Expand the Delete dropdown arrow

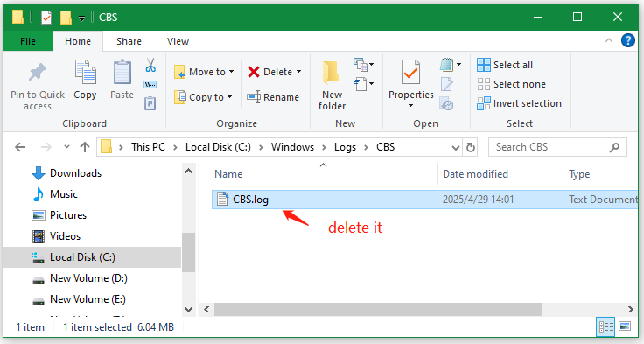click(298, 72)
